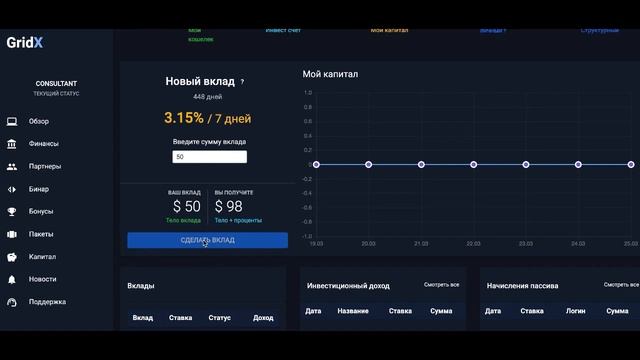Click the deposit amount input field

tap(209, 157)
